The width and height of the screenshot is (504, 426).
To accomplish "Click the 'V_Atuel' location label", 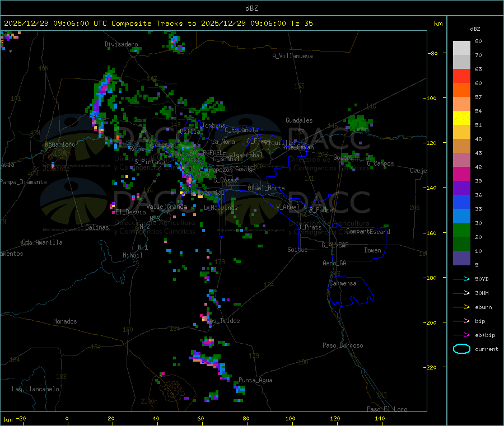I will point(288,207).
